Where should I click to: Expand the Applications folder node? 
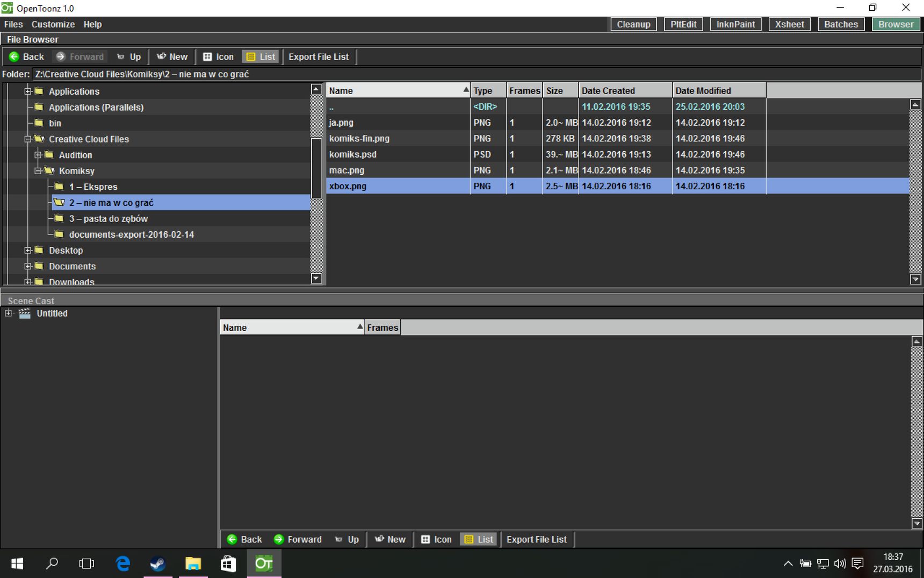(28, 91)
